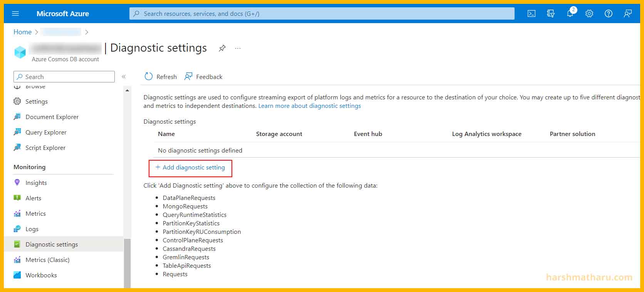This screenshot has width=644, height=292.
Task: Click the Feedback button label
Action: coord(209,77)
